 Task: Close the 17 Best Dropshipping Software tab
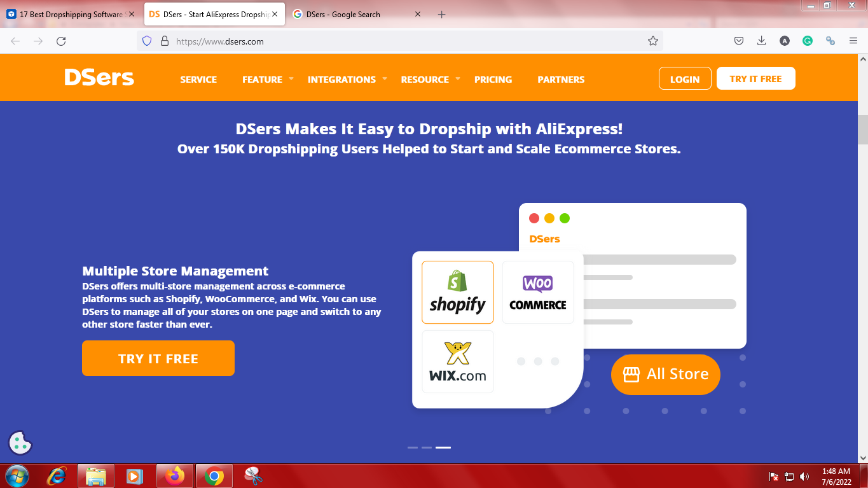[132, 14]
